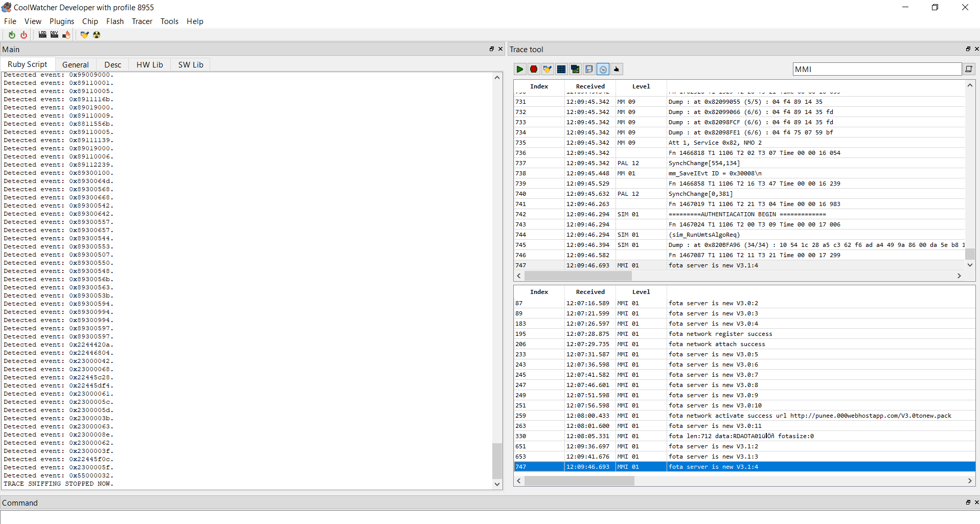Select the LOD FLSH flash loading tool
Image resolution: width=980 pixels, height=524 pixels.
(42, 34)
